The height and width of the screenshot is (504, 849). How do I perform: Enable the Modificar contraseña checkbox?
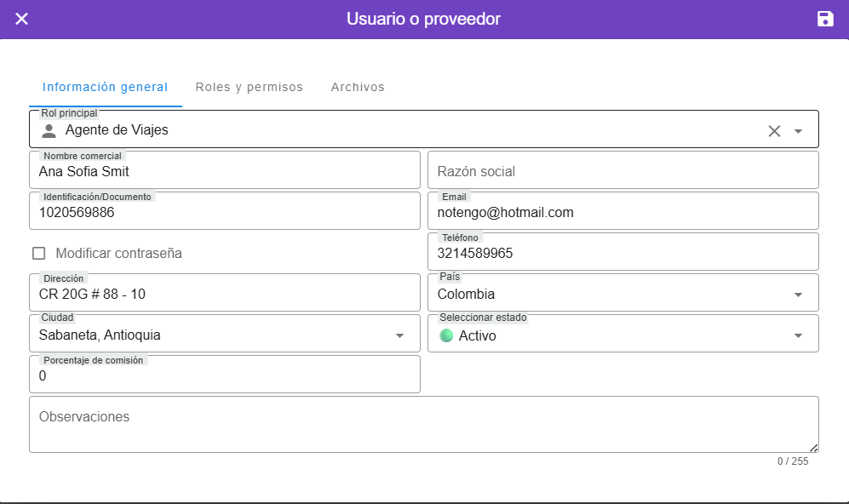(38, 253)
